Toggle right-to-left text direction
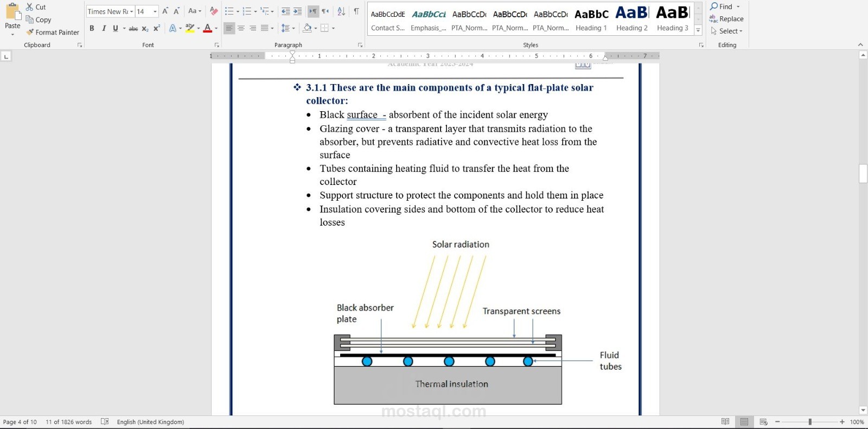 (x=325, y=11)
